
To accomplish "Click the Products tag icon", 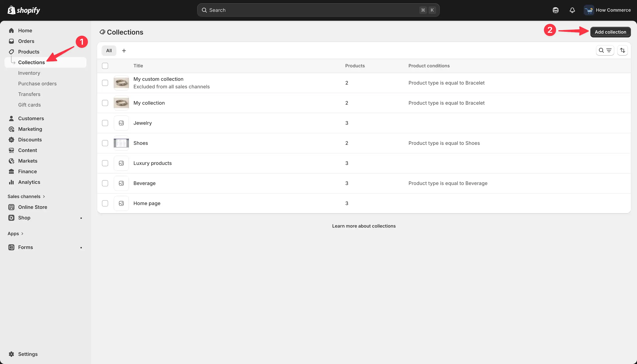I will pos(11,52).
